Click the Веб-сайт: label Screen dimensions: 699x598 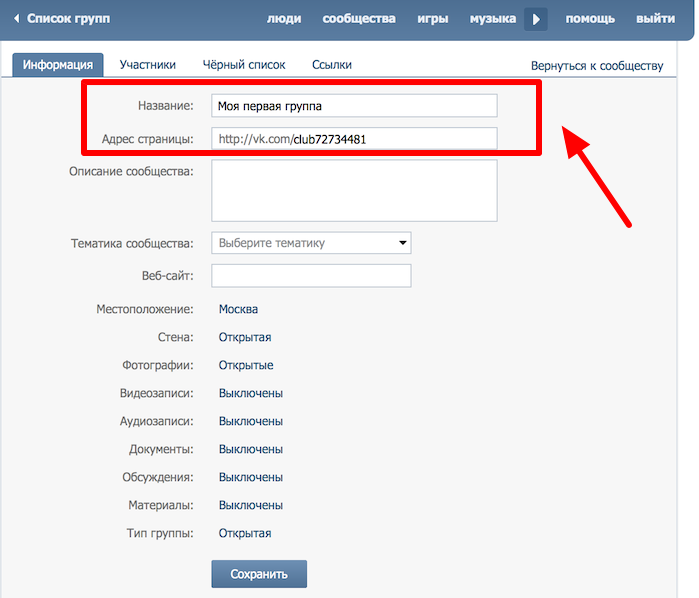[168, 276]
